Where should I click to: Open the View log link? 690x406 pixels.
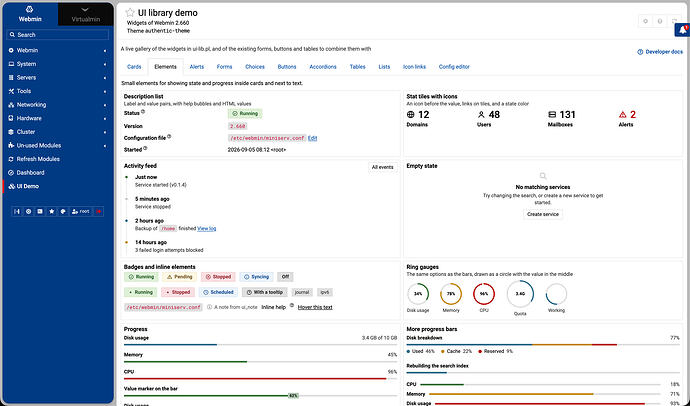[x=206, y=229]
